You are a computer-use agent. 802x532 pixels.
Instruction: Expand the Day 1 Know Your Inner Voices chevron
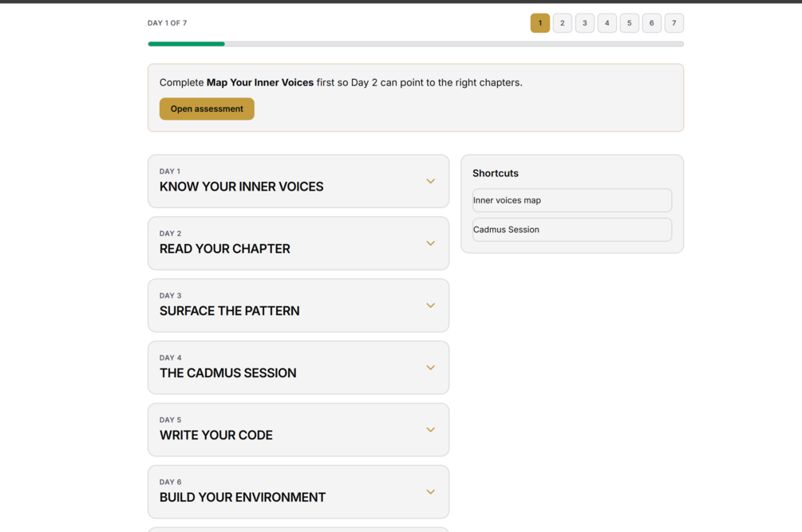430,181
